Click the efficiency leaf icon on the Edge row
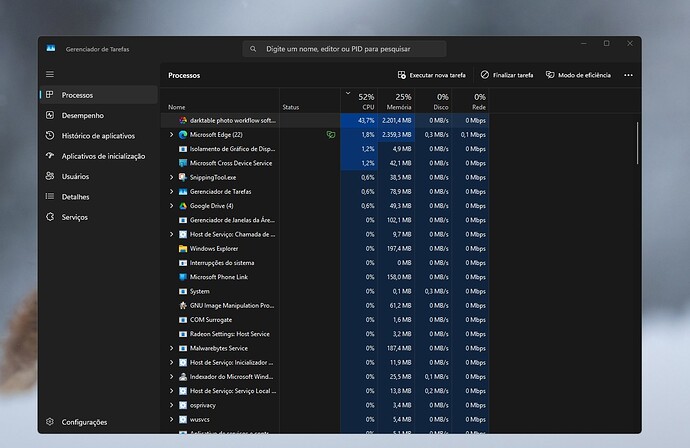The height and width of the screenshot is (448, 690). (x=330, y=134)
